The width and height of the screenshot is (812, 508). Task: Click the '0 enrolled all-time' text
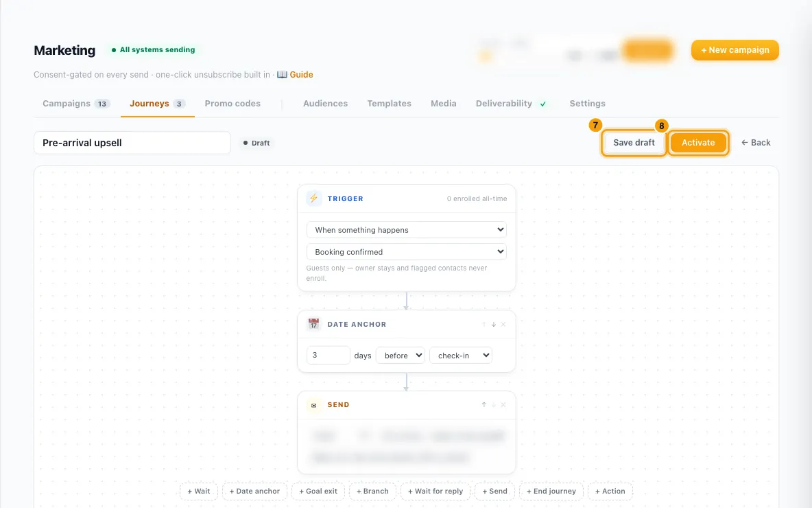[477, 198]
